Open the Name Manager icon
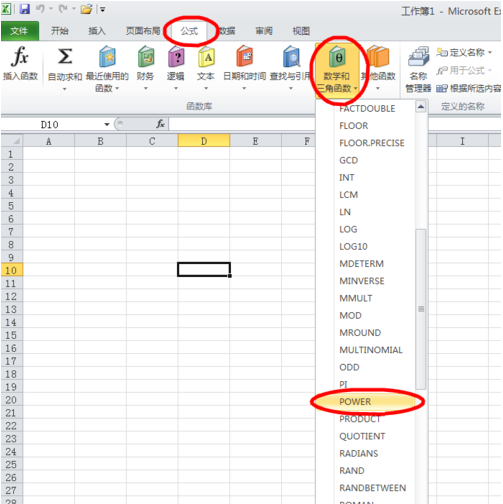Image resolution: width=503 pixels, height=504 pixels. (x=418, y=56)
